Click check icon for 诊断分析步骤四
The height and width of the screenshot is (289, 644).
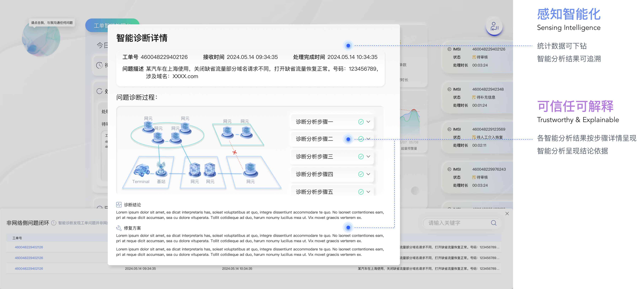(361, 174)
